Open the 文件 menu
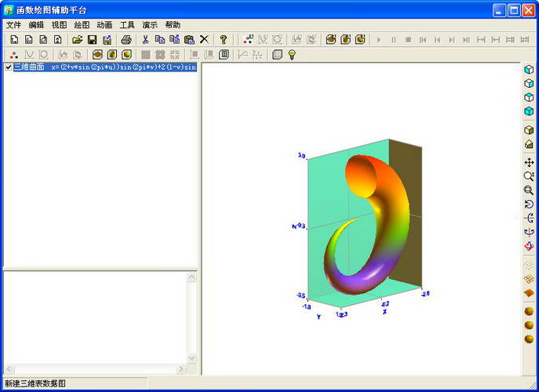 [14, 25]
